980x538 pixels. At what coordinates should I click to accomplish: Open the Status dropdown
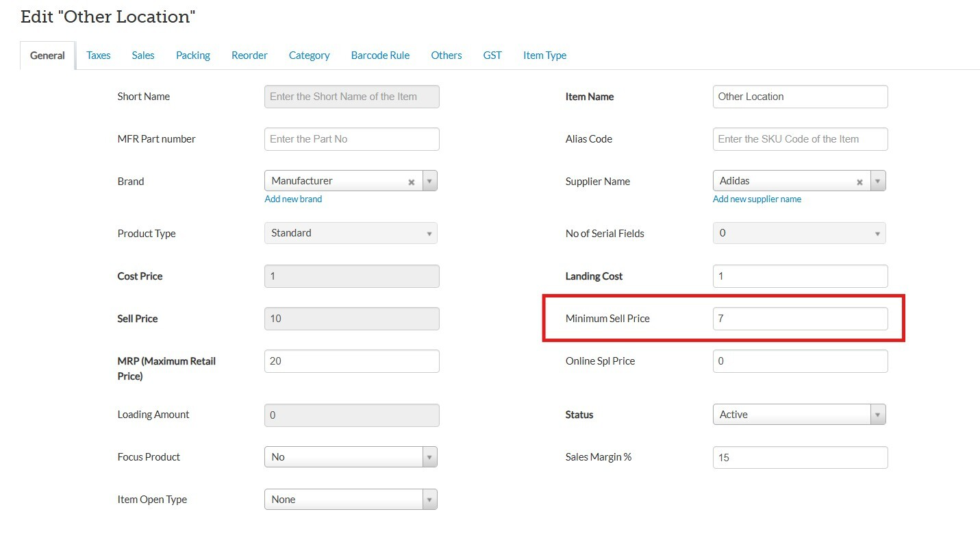pyautogui.click(x=799, y=415)
